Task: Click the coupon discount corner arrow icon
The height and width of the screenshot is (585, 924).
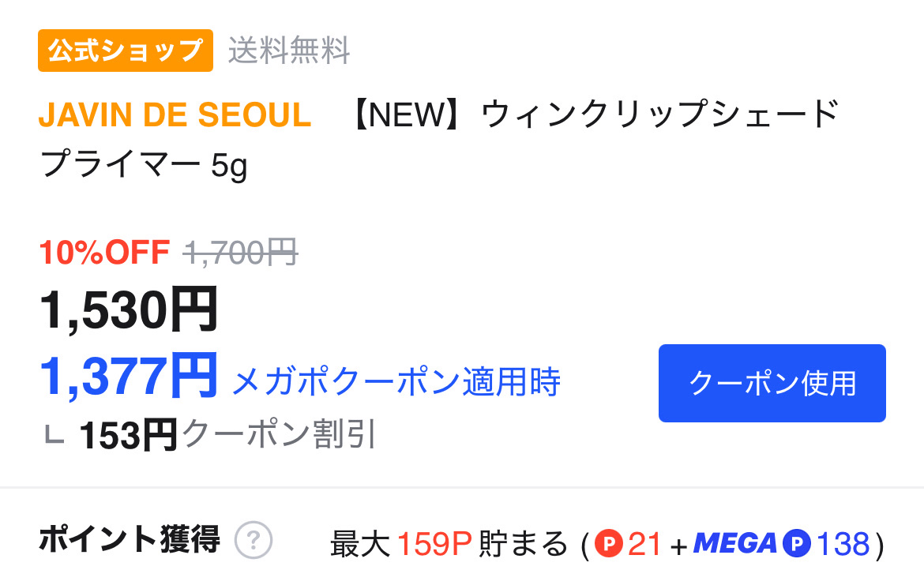Action: (x=54, y=434)
